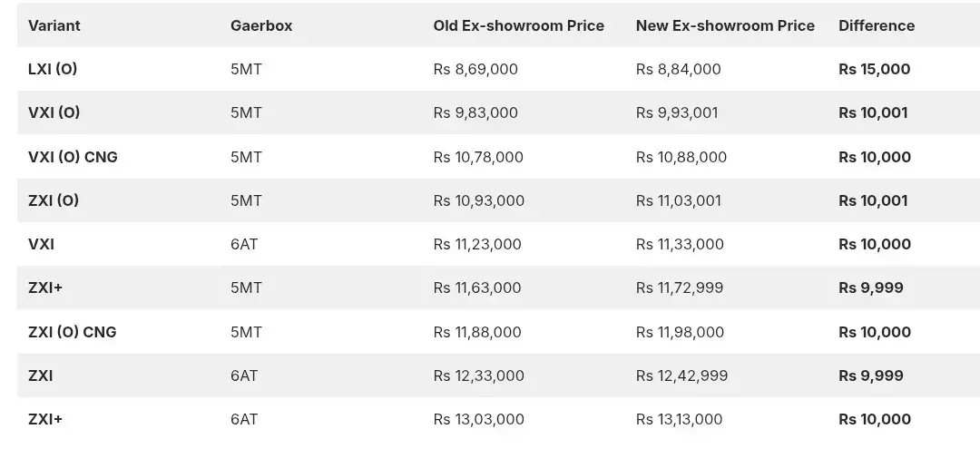980x468 pixels.
Task: Select new price Rs 8,84,000
Action: pyautogui.click(x=679, y=69)
